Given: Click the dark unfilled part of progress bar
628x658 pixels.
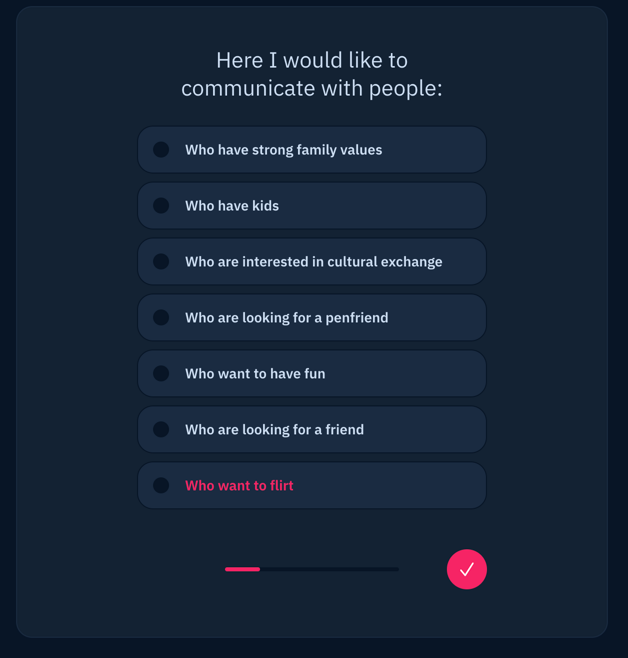Looking at the screenshot, I should (x=330, y=569).
